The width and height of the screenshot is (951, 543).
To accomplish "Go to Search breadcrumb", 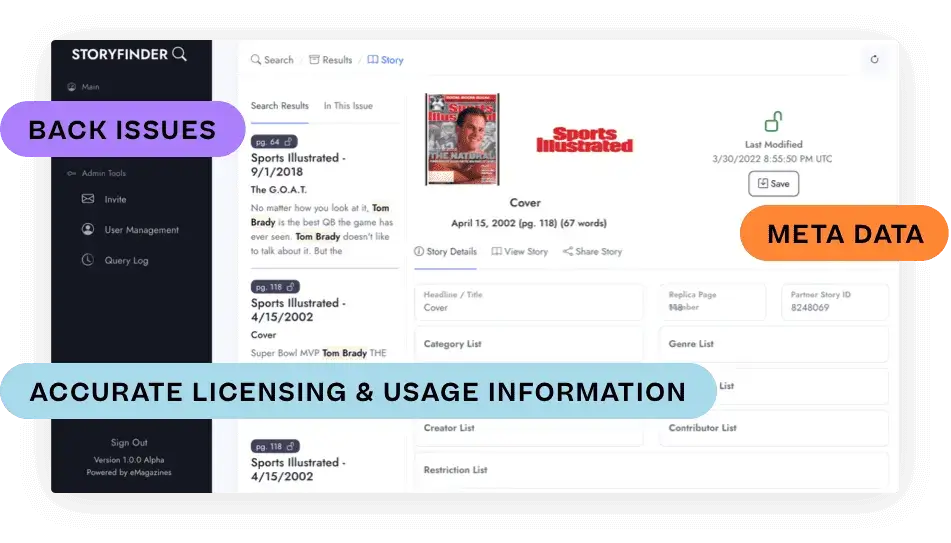I will pos(278,59).
